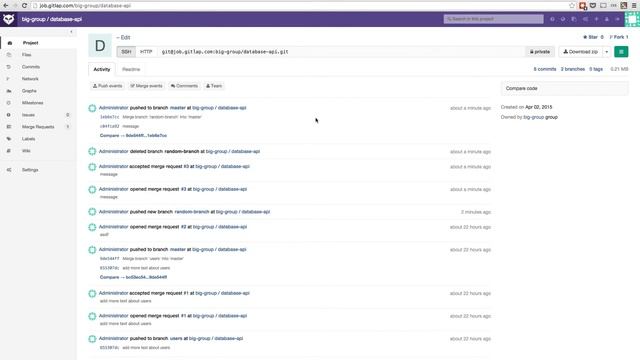
Task: Expand the Download zip format dropdown arrow
Action: [607, 52]
